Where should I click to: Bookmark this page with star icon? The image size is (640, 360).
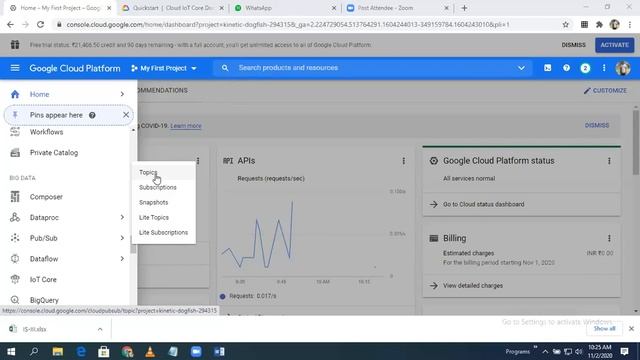565,24
